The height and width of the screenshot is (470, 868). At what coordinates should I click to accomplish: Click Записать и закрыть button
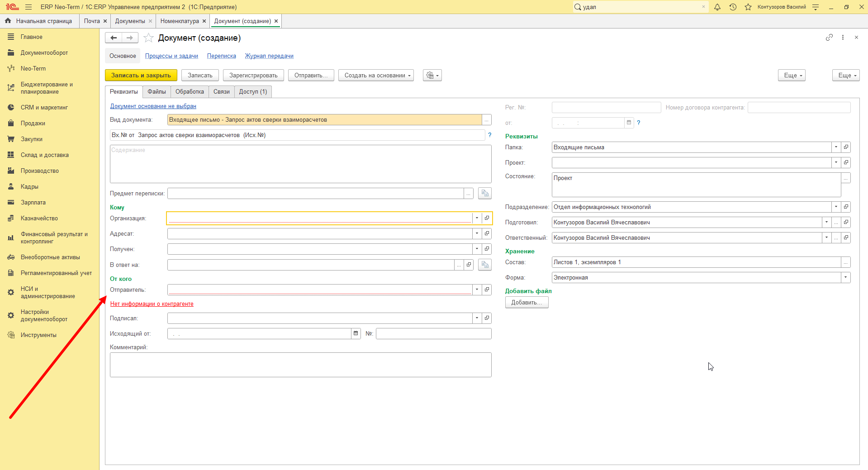pyautogui.click(x=141, y=75)
